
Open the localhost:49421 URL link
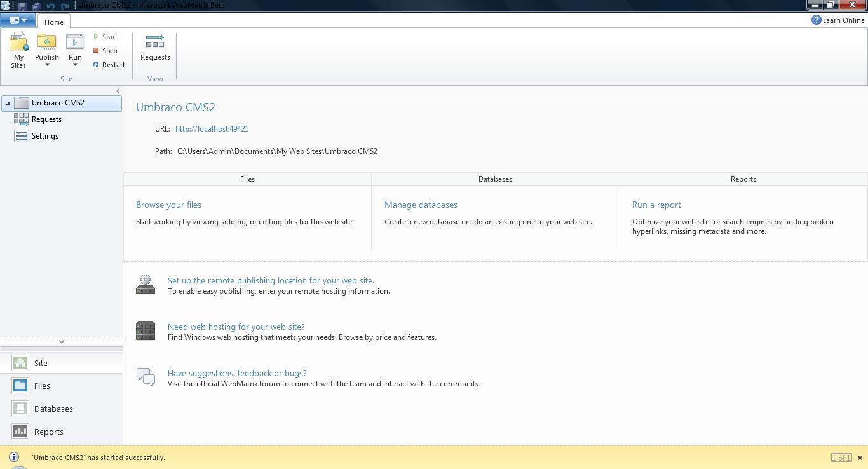coord(212,129)
